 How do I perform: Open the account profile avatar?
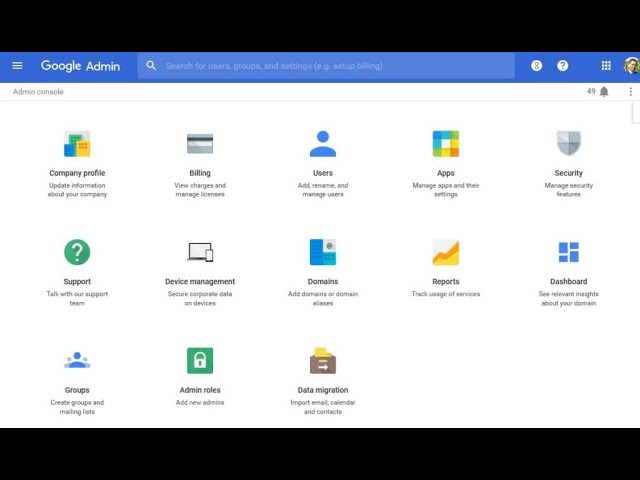pyautogui.click(x=631, y=65)
